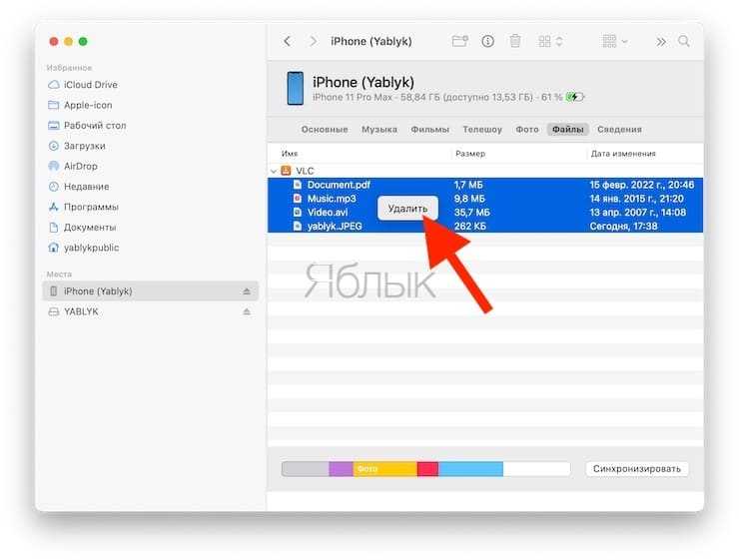Sort by the Имя column header
Viewport: 739px width, 560px height.
pyautogui.click(x=290, y=154)
